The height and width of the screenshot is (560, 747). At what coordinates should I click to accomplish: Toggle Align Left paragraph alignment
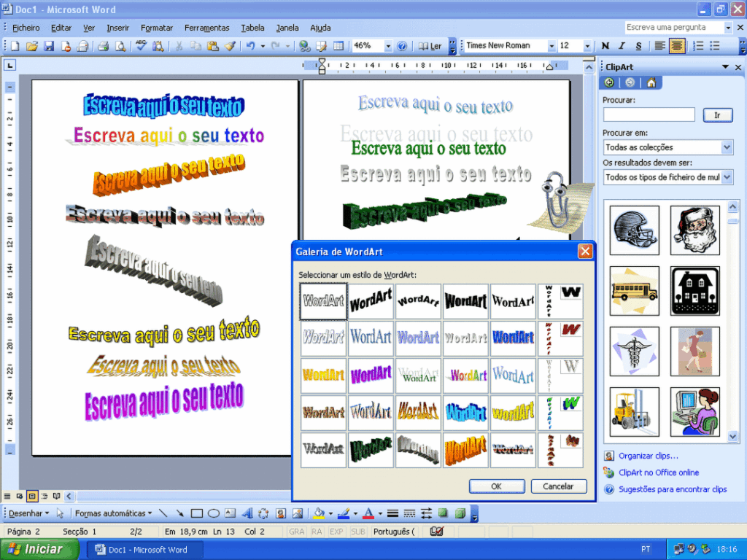pos(659,46)
